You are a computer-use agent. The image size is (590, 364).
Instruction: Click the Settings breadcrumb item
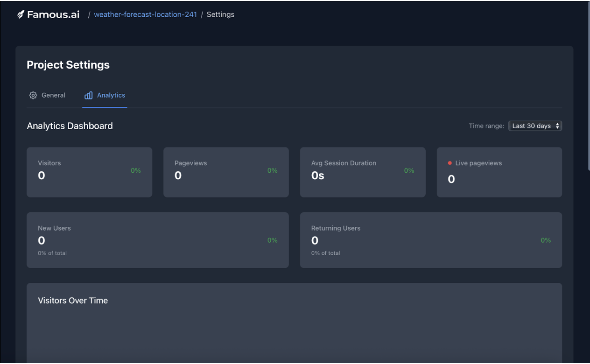point(220,14)
